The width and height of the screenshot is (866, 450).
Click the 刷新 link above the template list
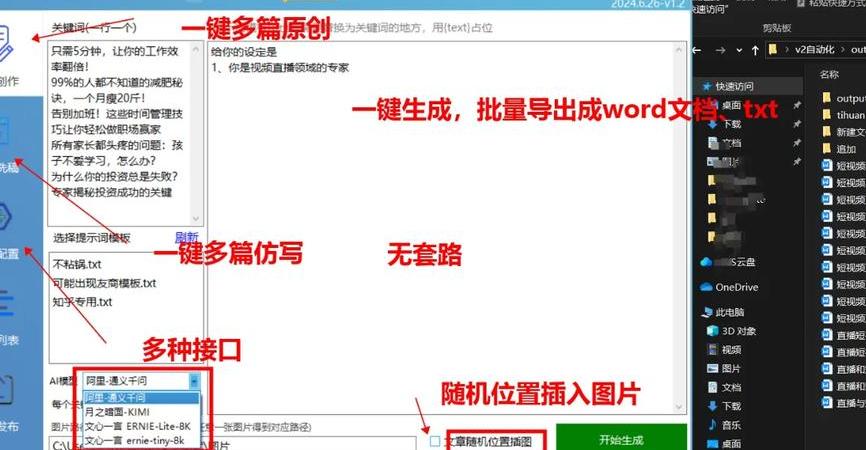click(x=187, y=237)
